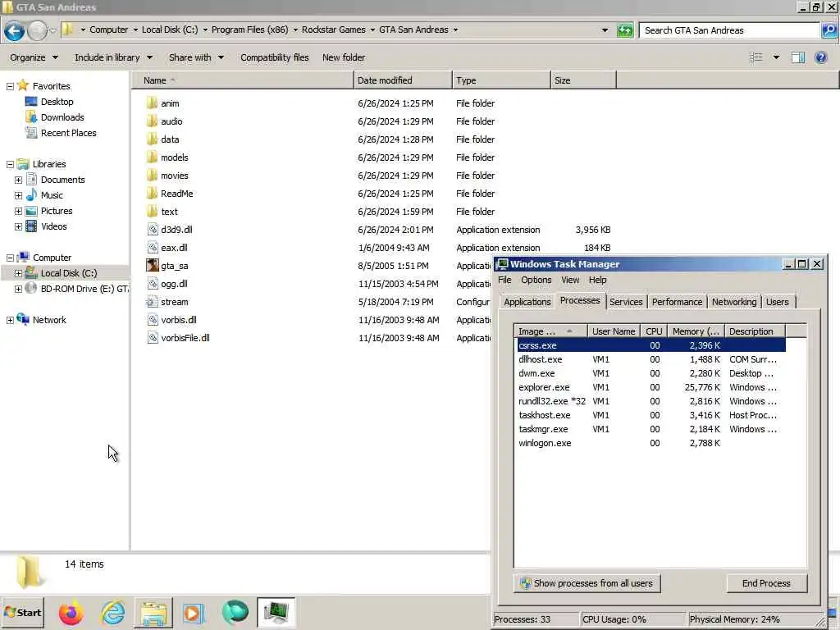The width and height of the screenshot is (840, 630).
Task: Click the green chat bubble taskbar icon
Action: [x=235, y=612]
